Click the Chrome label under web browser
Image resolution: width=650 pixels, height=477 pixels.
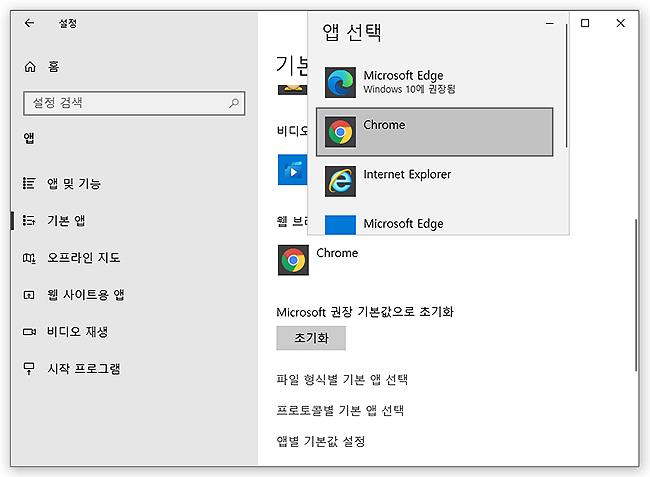pyautogui.click(x=337, y=253)
